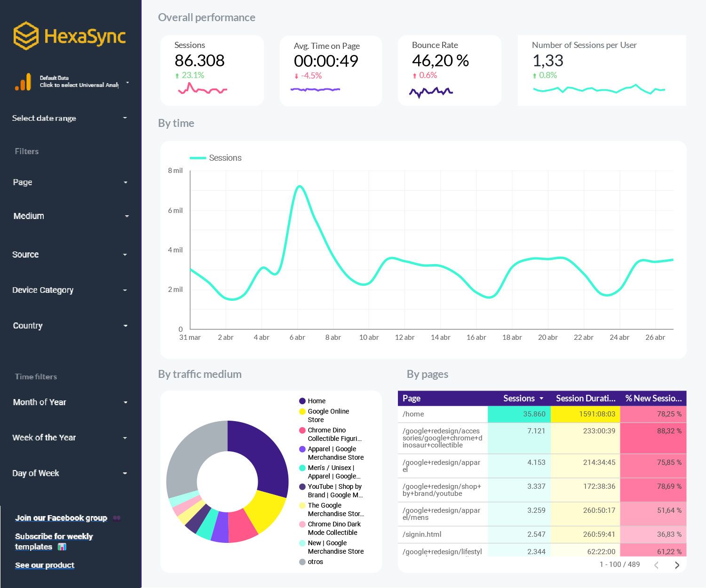The height and width of the screenshot is (588, 706).
Task: Go to previous page of table results
Action: pyautogui.click(x=657, y=565)
